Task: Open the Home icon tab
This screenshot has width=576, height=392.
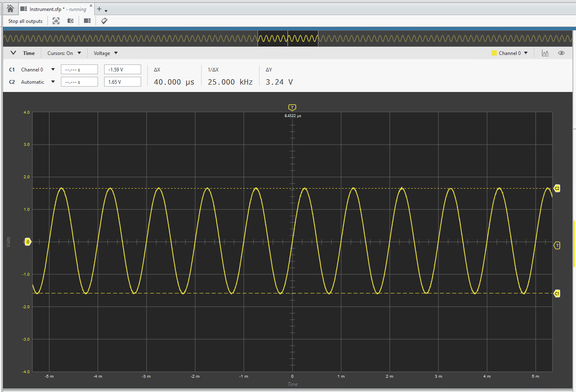Action: click(x=10, y=9)
